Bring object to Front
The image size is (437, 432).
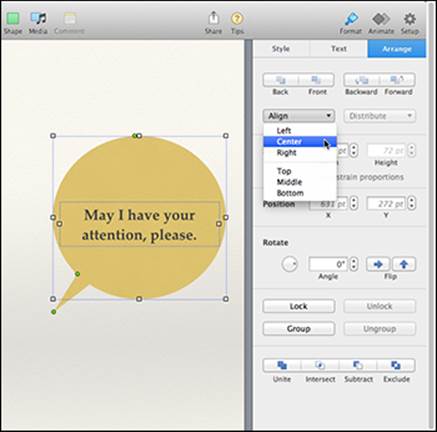316,80
